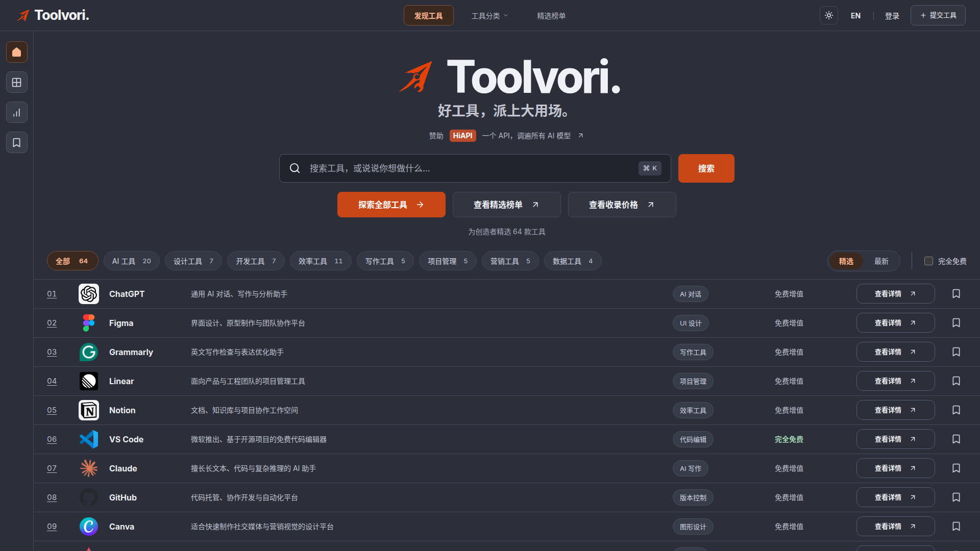The height and width of the screenshot is (551, 980).
Task: View details for Claude row
Action: pos(896,468)
